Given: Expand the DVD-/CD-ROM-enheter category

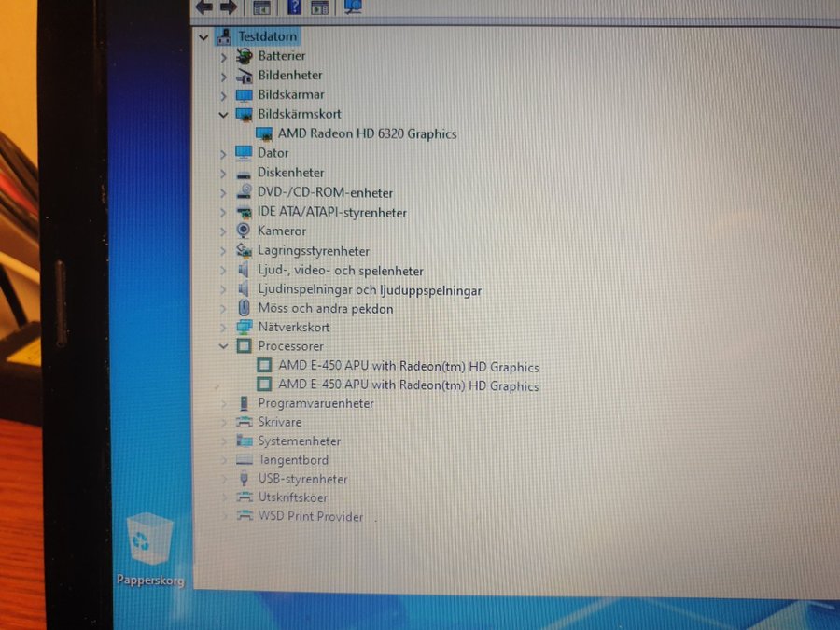Looking at the screenshot, I should tap(223, 193).
